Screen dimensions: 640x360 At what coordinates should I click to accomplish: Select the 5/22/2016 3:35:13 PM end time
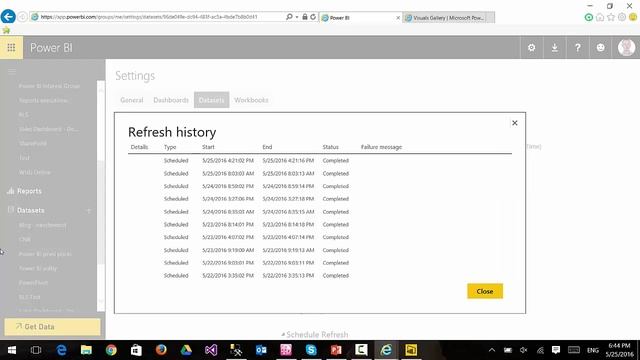click(x=288, y=276)
